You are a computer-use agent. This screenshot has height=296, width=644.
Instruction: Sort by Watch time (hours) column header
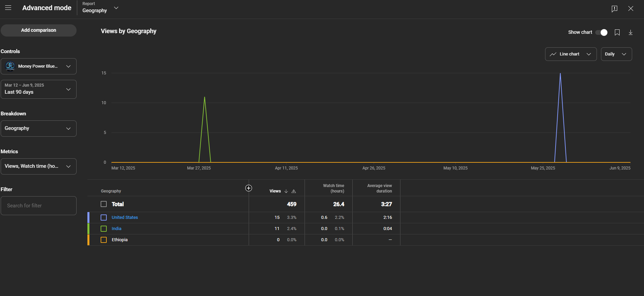pos(333,188)
